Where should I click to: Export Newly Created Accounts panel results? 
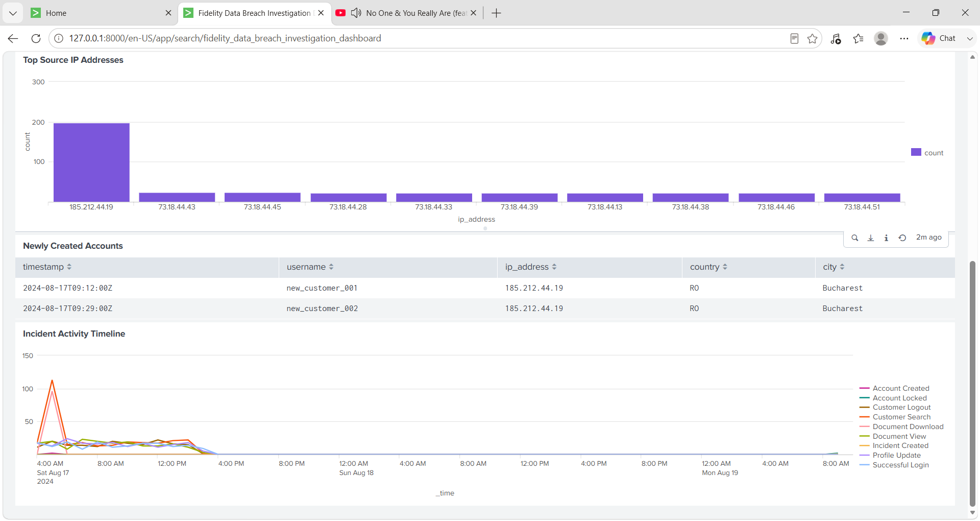pyautogui.click(x=871, y=238)
